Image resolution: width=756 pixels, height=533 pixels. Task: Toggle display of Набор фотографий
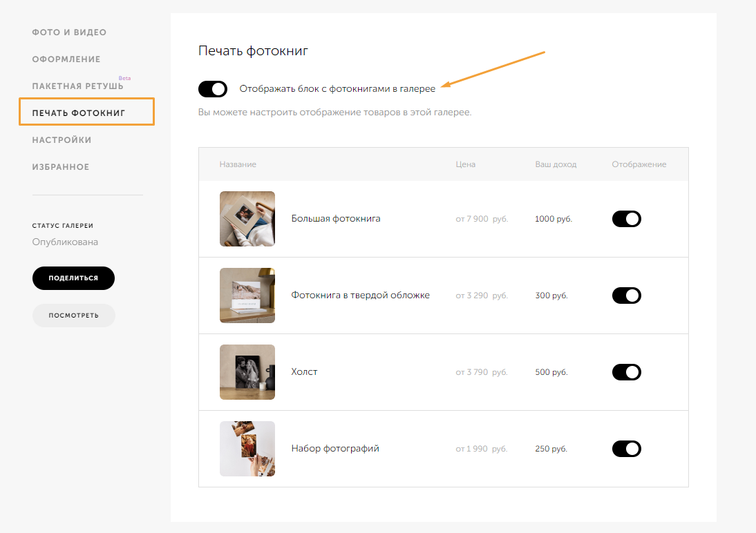click(x=627, y=449)
